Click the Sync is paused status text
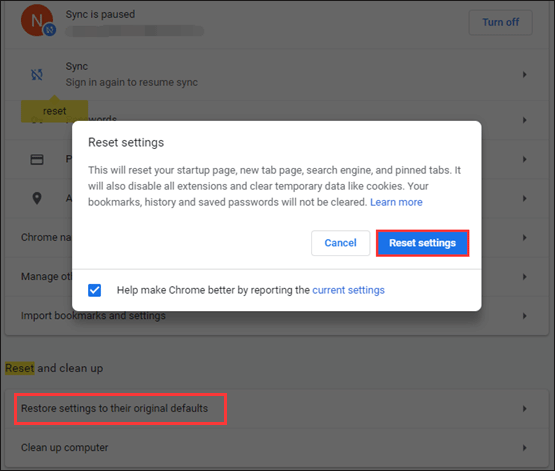Image resolution: width=555 pixels, height=471 pixels. [100, 15]
